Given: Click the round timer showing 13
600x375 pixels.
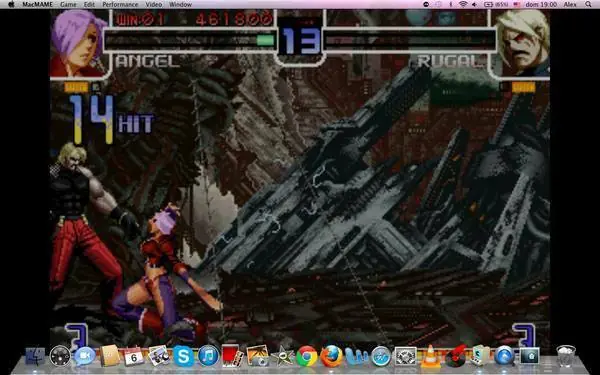Looking at the screenshot, I should (x=301, y=41).
